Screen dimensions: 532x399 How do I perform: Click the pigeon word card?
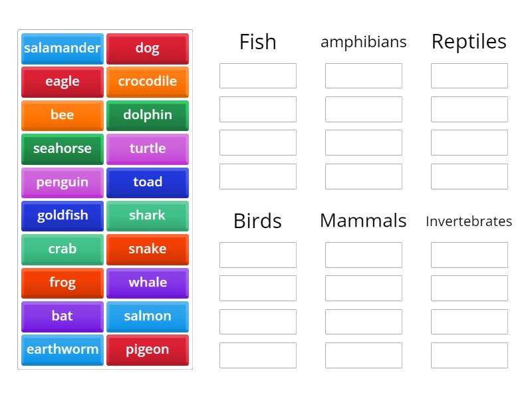pos(148,349)
